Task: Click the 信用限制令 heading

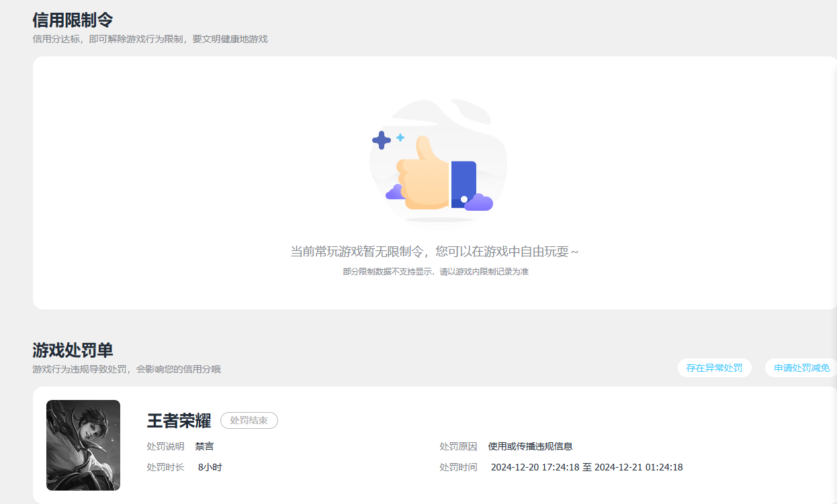Action: 73,19
